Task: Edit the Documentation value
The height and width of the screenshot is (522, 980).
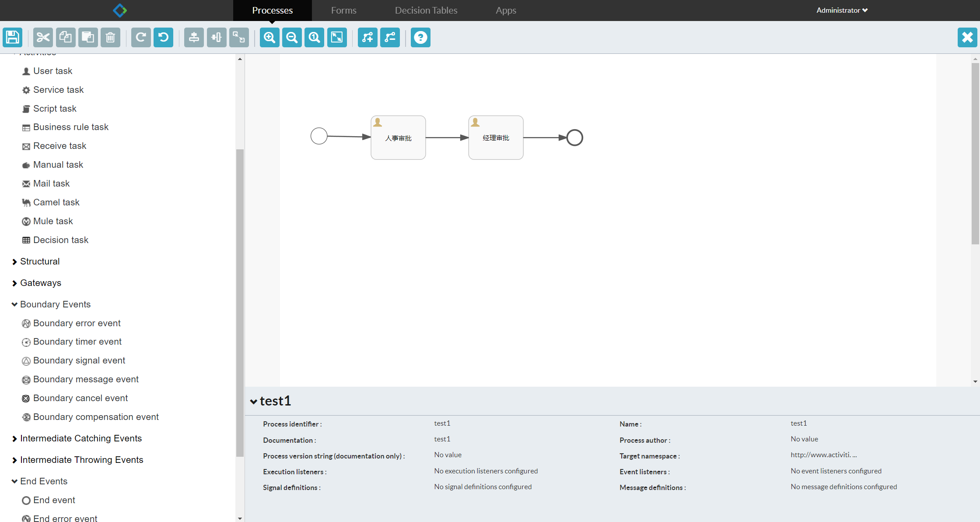Action: click(x=442, y=439)
